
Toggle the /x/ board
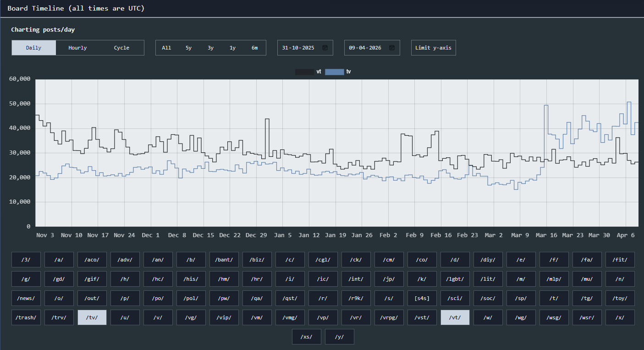tap(620, 317)
